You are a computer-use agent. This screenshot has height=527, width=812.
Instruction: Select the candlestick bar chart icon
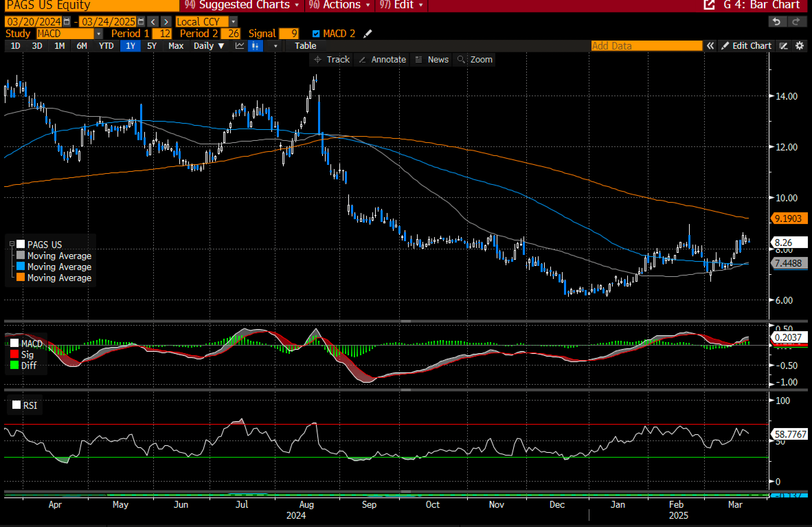(255, 46)
